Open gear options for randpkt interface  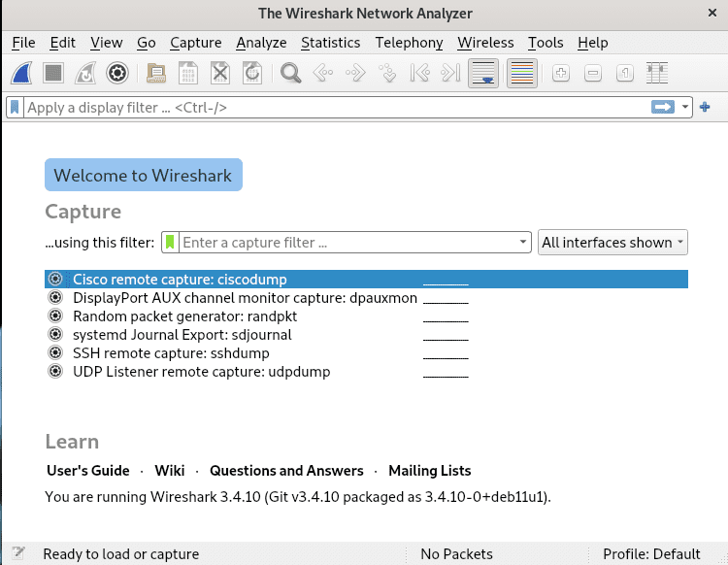click(x=55, y=316)
